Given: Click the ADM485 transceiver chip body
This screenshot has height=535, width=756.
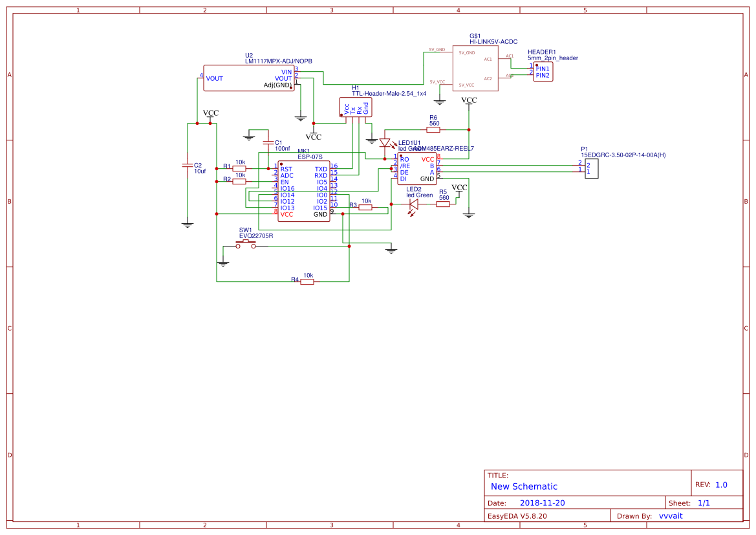Looking at the screenshot, I should pyautogui.click(x=417, y=169).
